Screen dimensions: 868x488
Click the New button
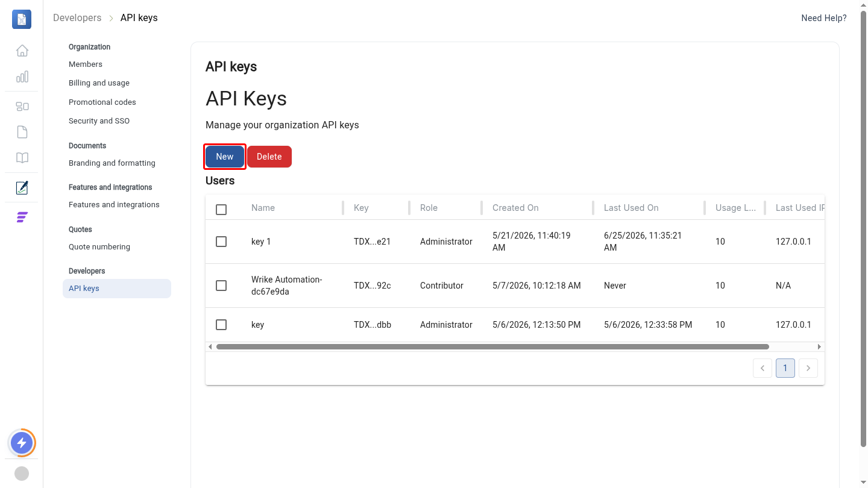click(x=225, y=157)
